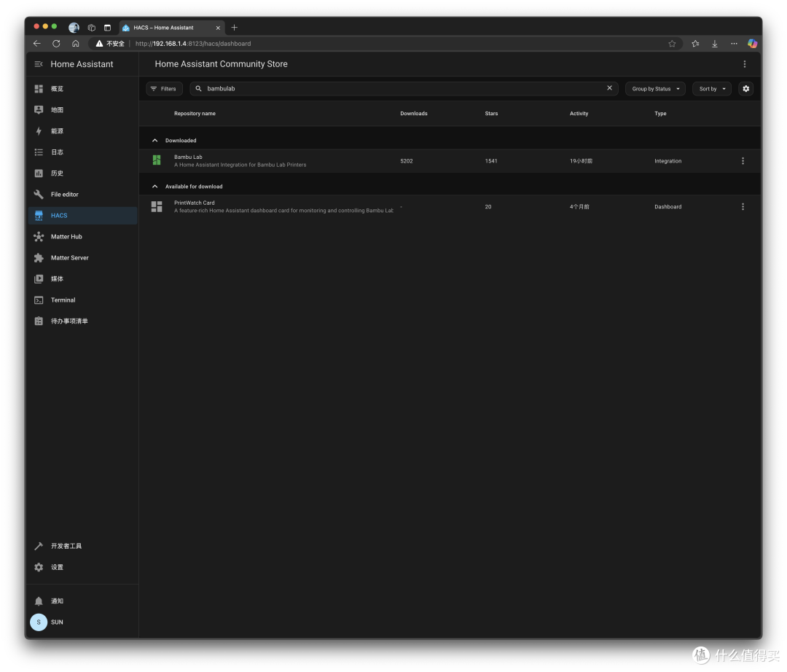787x672 pixels.
Task: Collapse the sidebar with the menu icon
Action: click(x=39, y=64)
